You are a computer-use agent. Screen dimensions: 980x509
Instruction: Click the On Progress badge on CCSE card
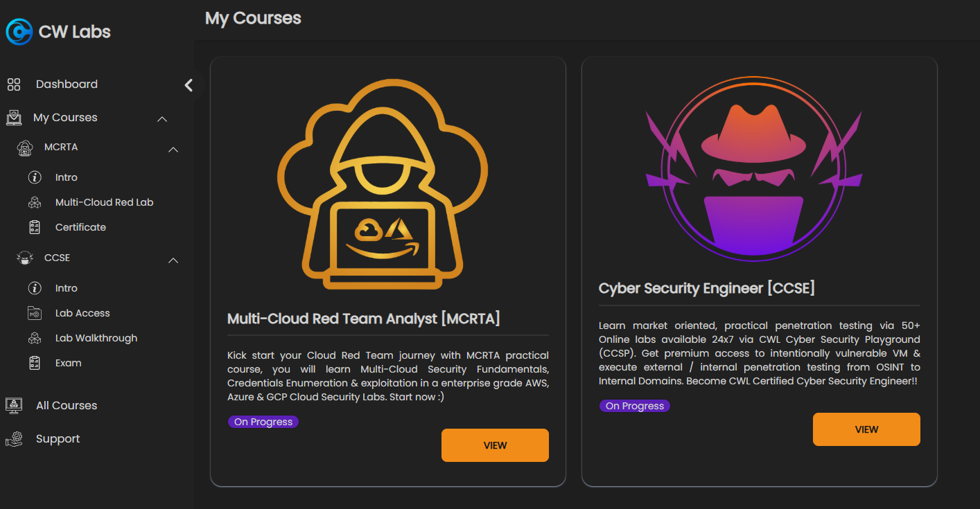point(635,406)
